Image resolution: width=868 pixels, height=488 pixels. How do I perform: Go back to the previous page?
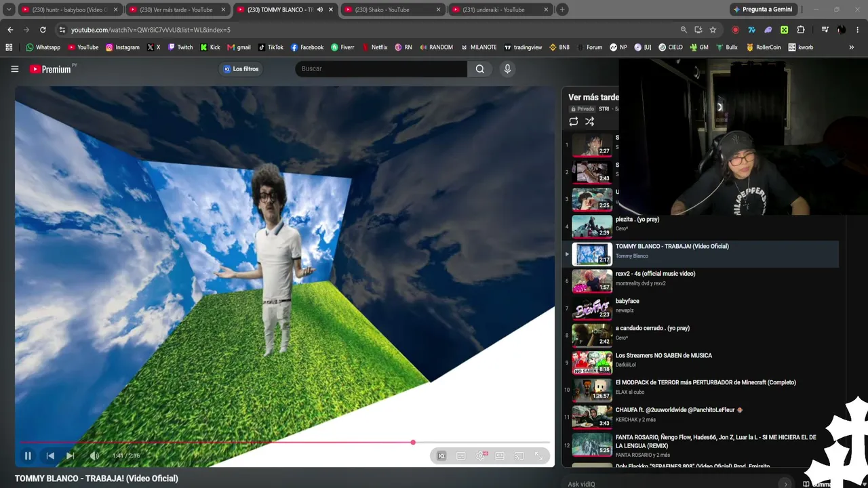[x=10, y=30]
